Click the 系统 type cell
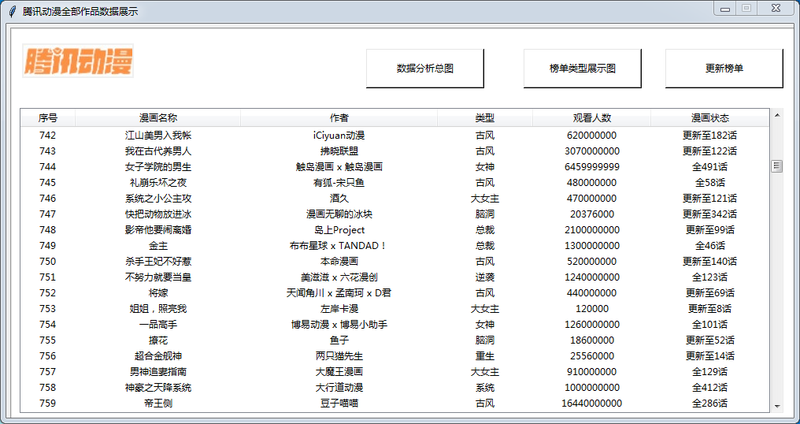 click(485, 388)
